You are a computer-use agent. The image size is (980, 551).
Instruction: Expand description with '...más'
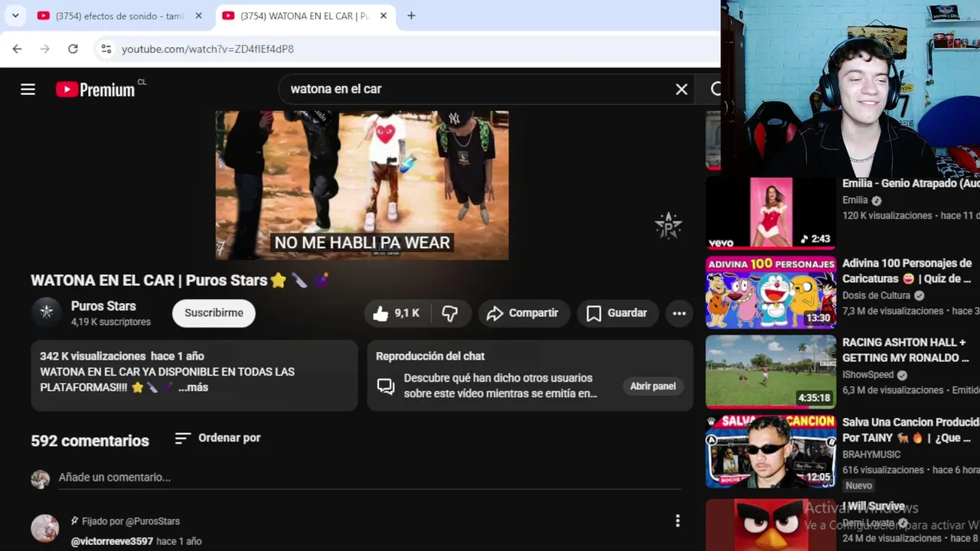[193, 387]
